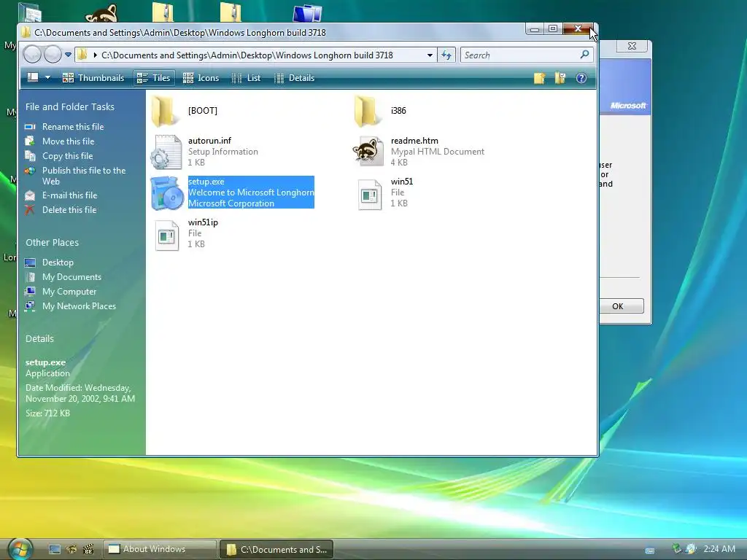The width and height of the screenshot is (747, 560).
Task: Open My Network Places link
Action: tap(79, 307)
